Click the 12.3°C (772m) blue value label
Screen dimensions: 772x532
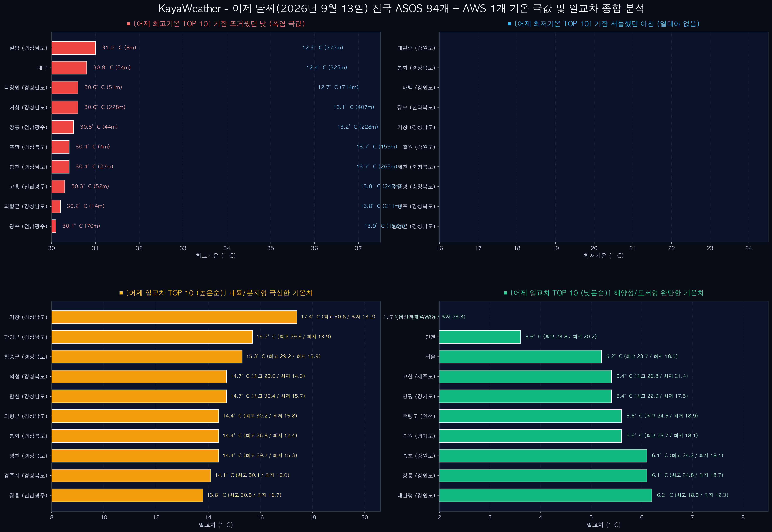323,48
